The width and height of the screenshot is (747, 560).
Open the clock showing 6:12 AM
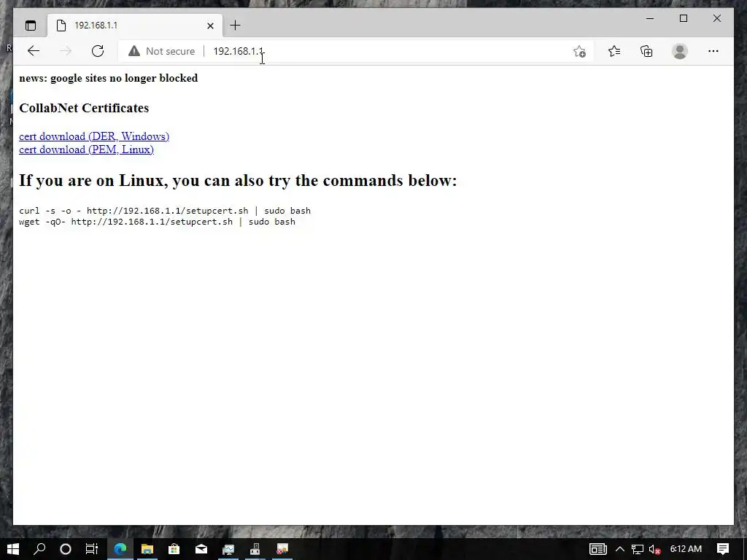click(x=686, y=549)
